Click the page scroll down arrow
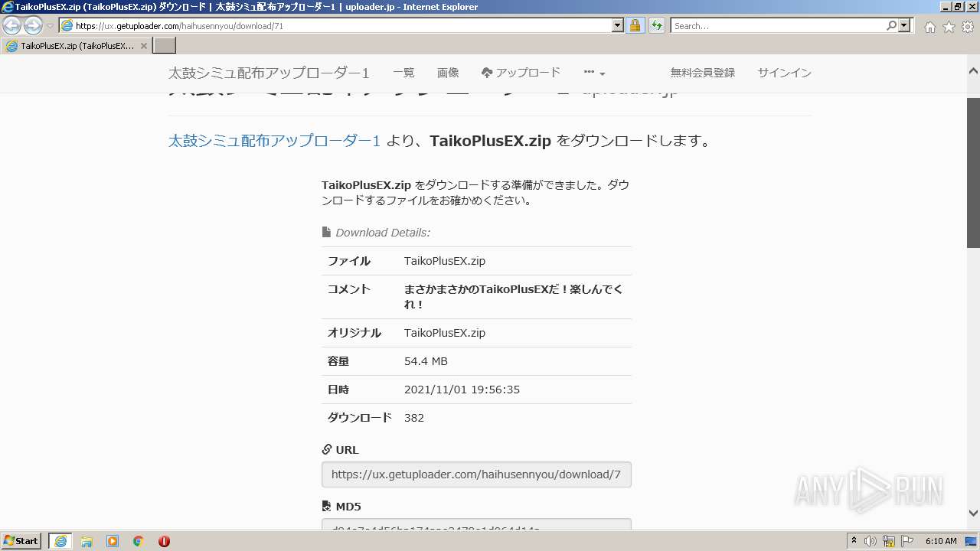 tap(973, 514)
